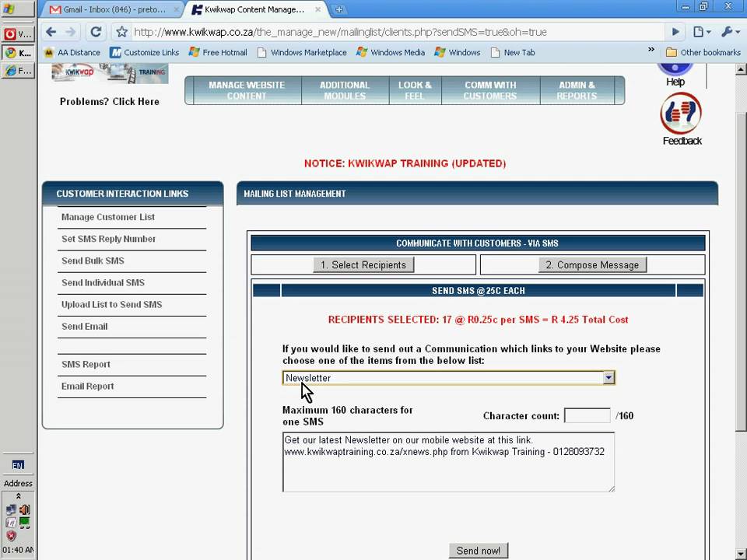
Task: Click 2. Compose Message button
Action: [592, 265]
